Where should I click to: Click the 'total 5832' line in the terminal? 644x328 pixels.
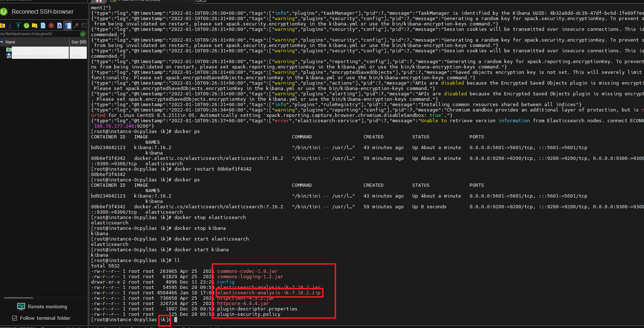click(105, 266)
